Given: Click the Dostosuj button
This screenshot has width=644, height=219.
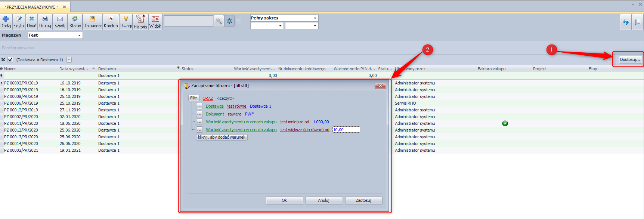Looking at the screenshot, I should (630, 59).
